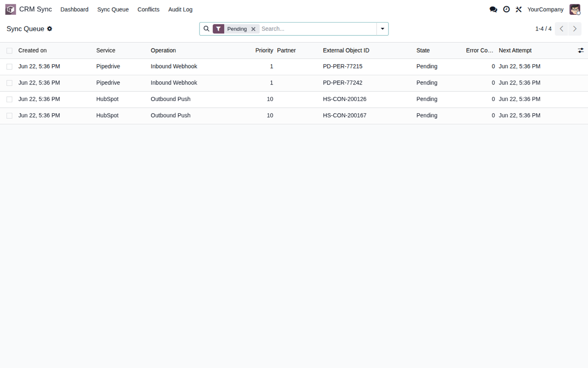Go to next page arrow

(575, 29)
